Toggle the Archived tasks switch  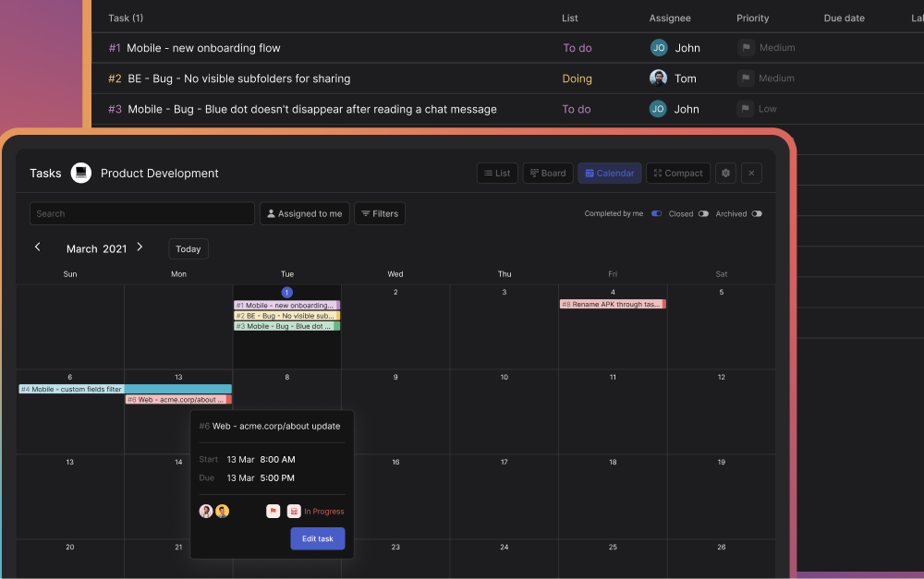click(757, 214)
